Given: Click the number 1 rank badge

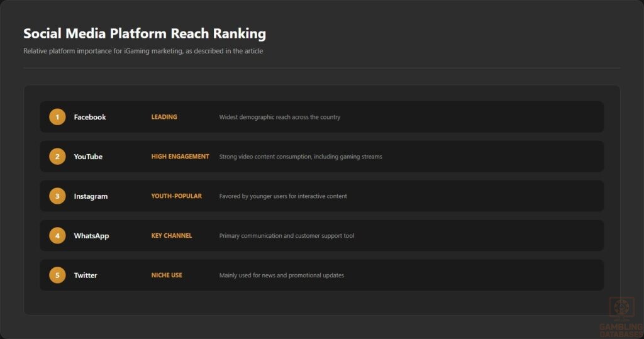Looking at the screenshot, I should coord(57,117).
